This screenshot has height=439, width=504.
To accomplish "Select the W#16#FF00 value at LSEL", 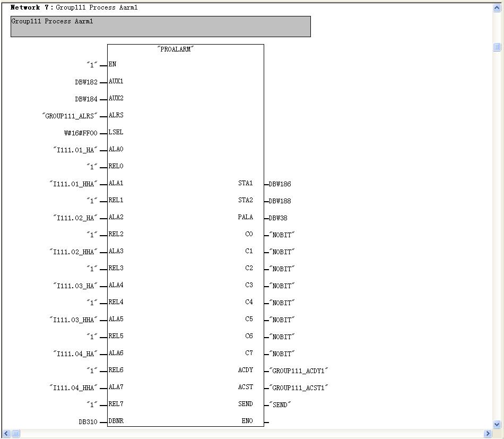I will [x=81, y=133].
